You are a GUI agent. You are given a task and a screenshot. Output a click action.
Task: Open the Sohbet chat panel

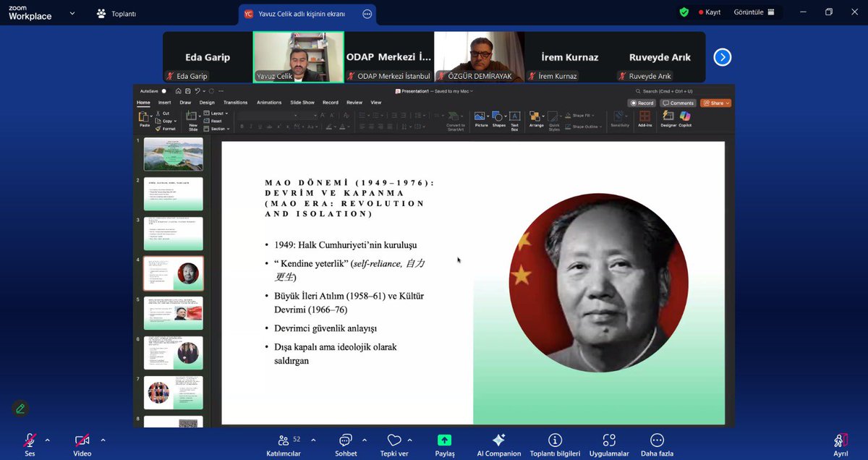tap(346, 444)
